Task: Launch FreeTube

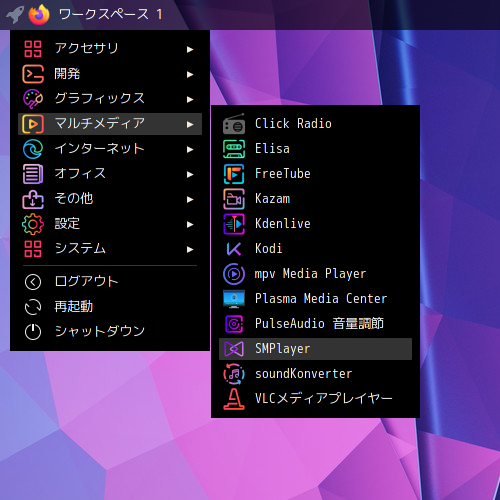Action: point(315,174)
